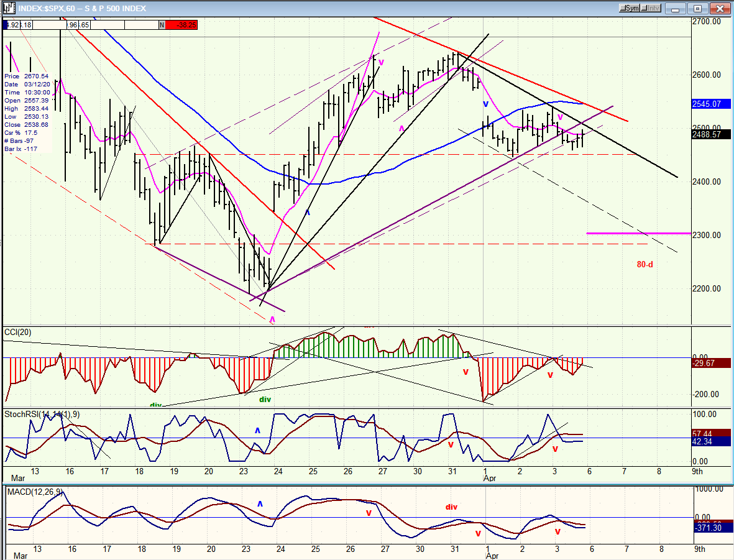Minimize the SPX chart window
Screen dimensions: 734x560
coord(676,9)
